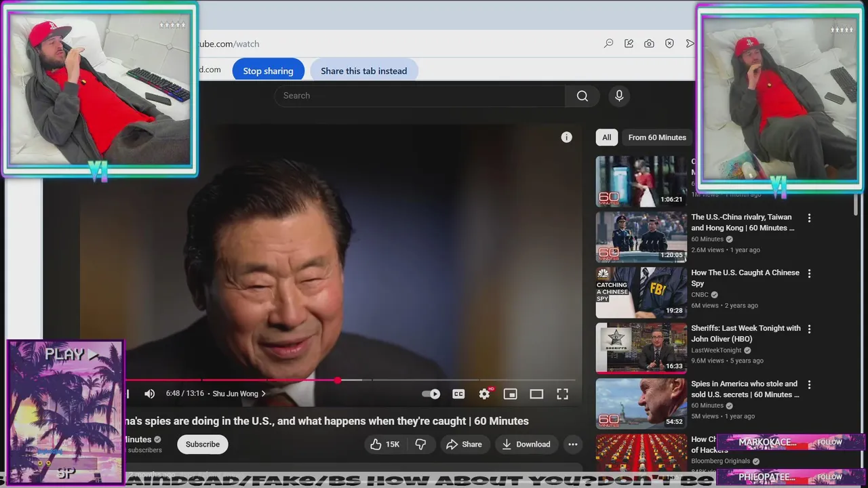Open the video info card icon
Screen dimensions: 868x488
click(566, 137)
